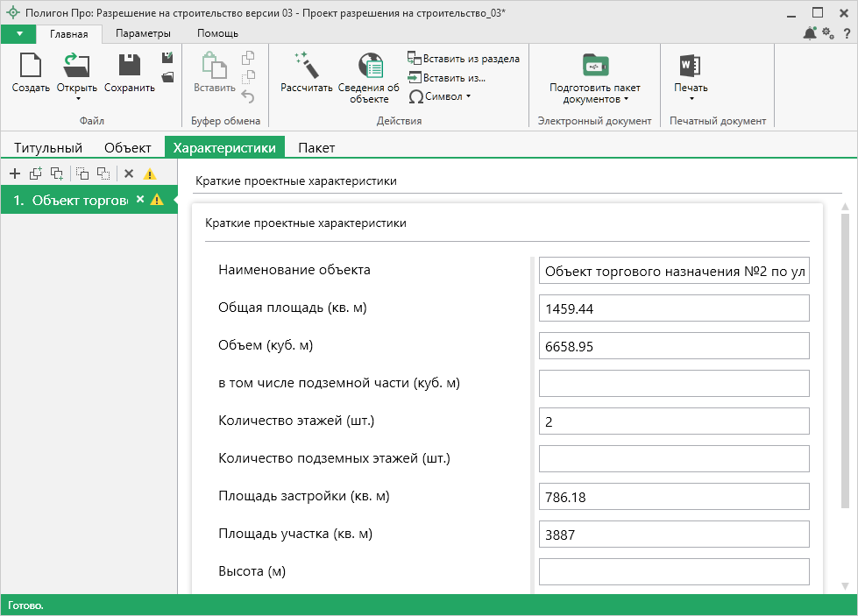Image resolution: width=858 pixels, height=616 pixels.
Task: Open the notifications bell icon
Action: click(809, 33)
